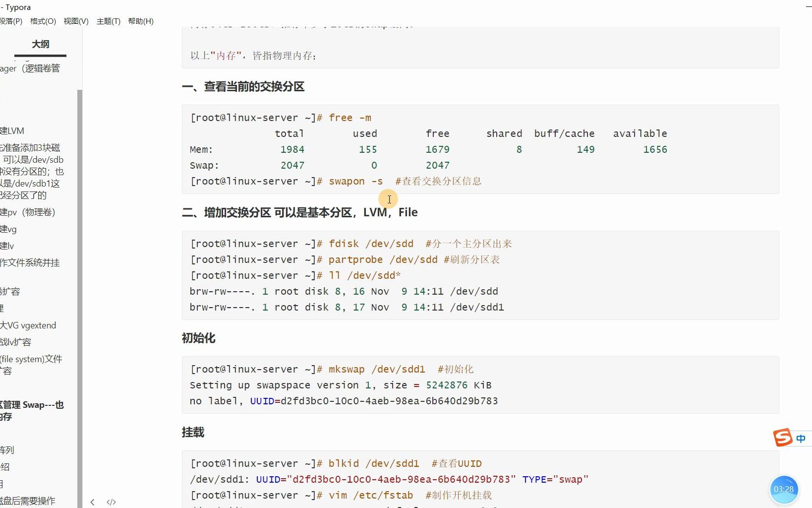Jump to outline item 大VG vgextend
The height and width of the screenshot is (508, 812).
(28, 325)
